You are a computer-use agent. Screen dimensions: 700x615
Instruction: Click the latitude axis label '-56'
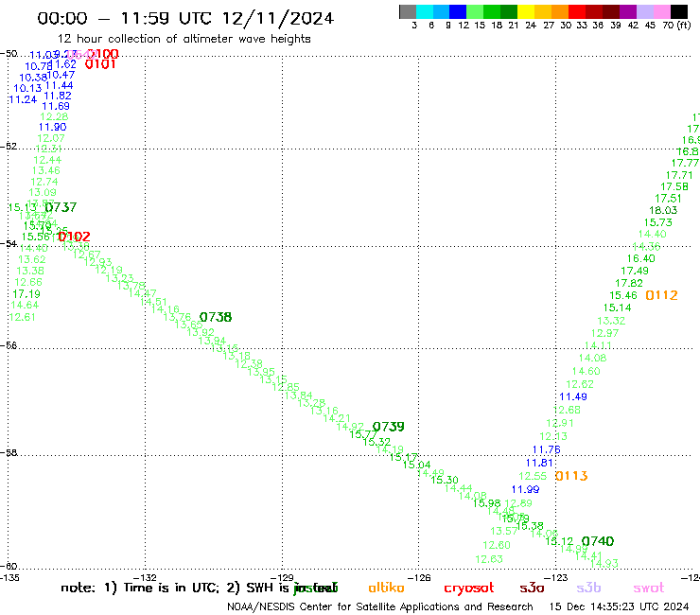[9, 345]
